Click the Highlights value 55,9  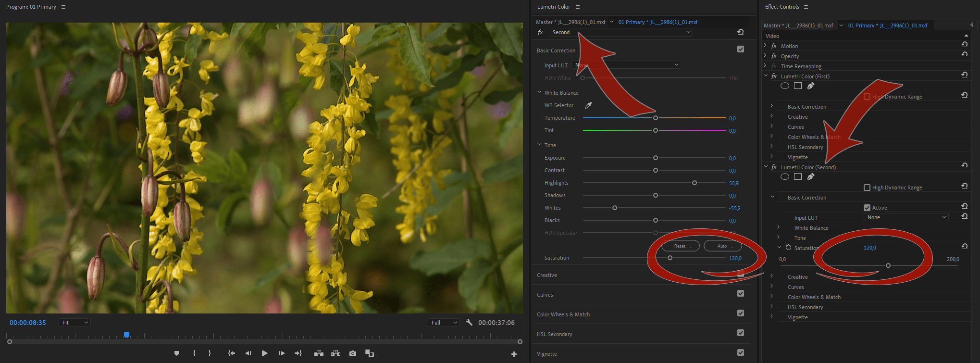point(733,183)
